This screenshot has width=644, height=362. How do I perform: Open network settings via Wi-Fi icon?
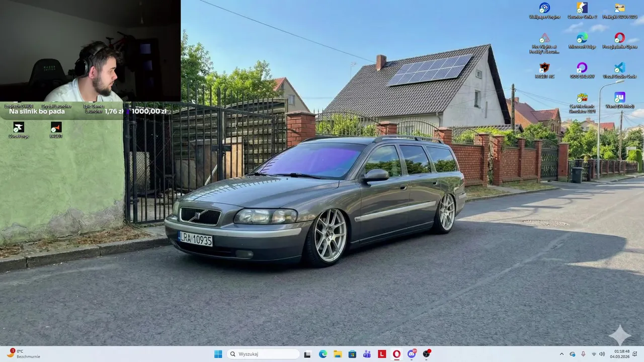pos(594,354)
